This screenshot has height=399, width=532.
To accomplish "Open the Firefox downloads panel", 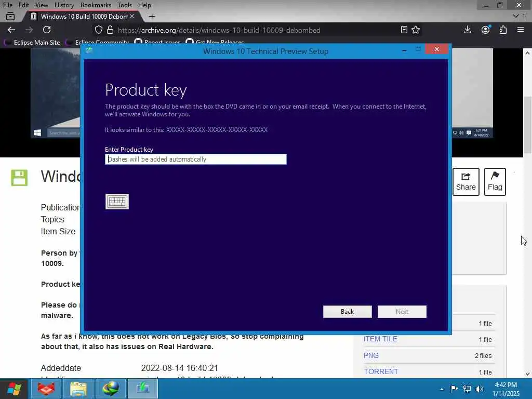I will [x=467, y=30].
